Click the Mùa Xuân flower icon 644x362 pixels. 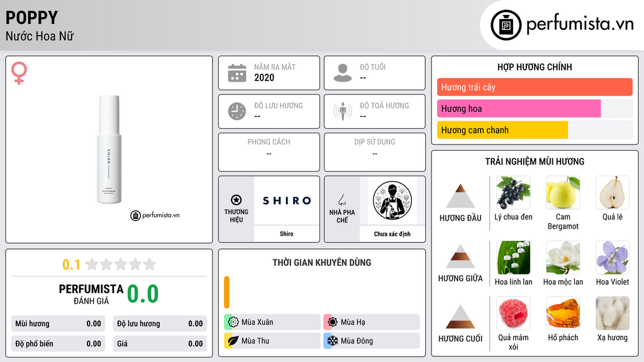click(233, 322)
